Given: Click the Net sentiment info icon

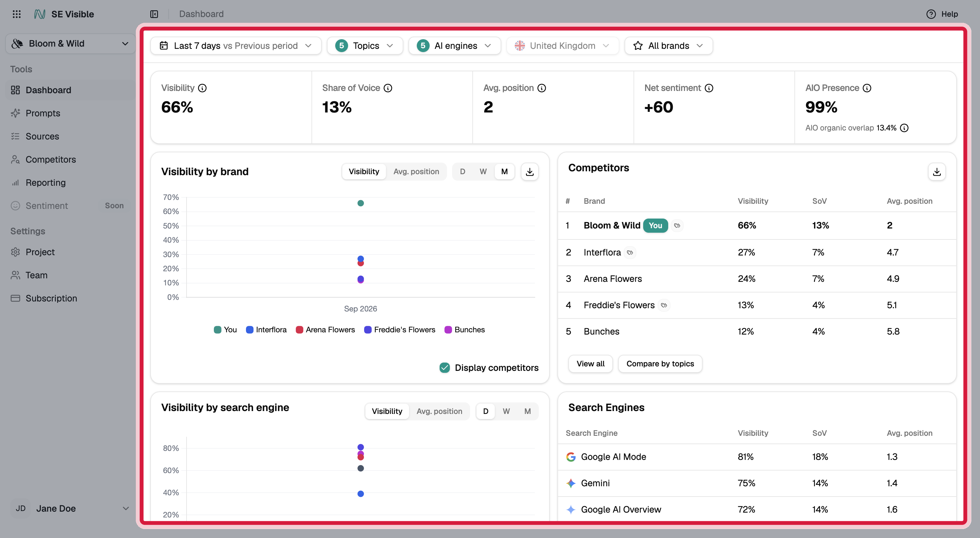Looking at the screenshot, I should [709, 88].
